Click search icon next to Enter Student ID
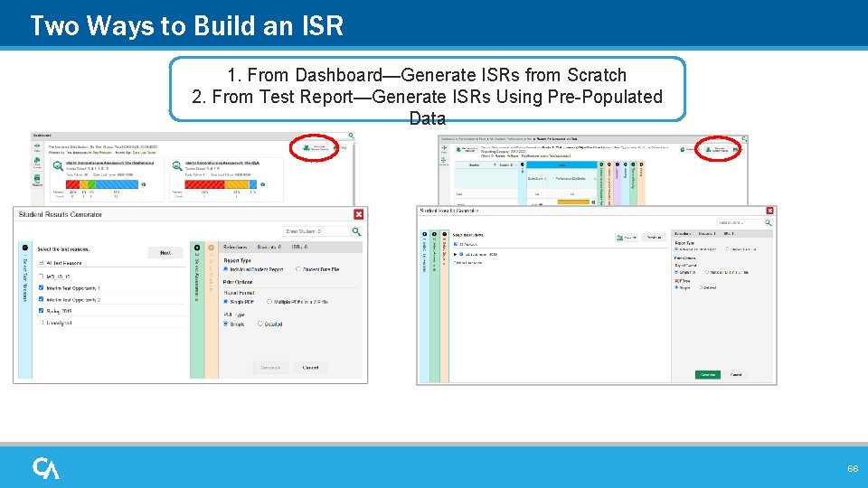The height and width of the screenshot is (488, 868). click(x=356, y=231)
